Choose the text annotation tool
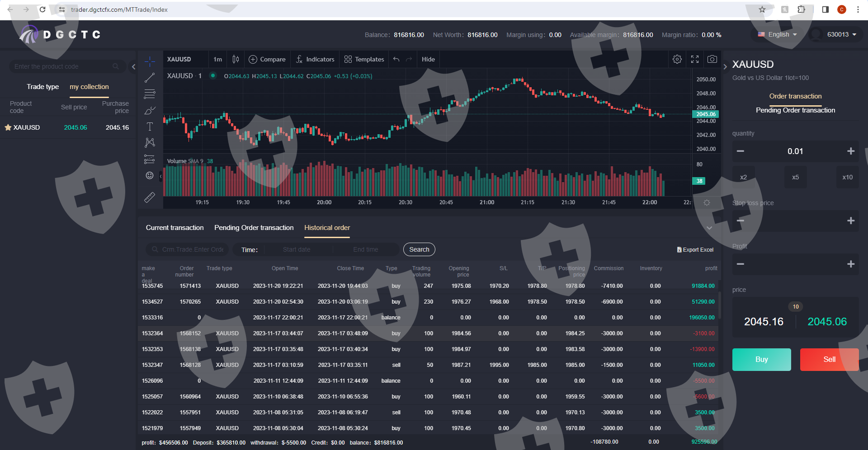The image size is (868, 450). pos(150,127)
